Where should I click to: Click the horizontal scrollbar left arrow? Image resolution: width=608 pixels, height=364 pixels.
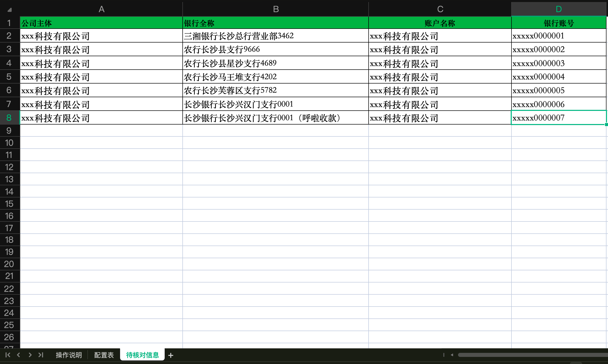tap(452, 355)
